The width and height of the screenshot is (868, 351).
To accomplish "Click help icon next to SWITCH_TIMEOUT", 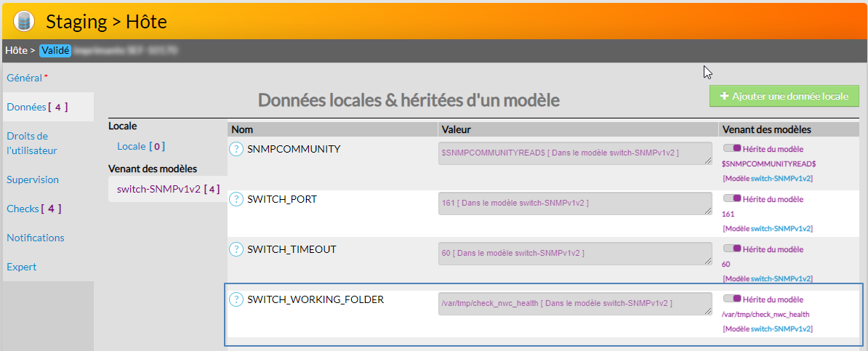I will point(236,249).
